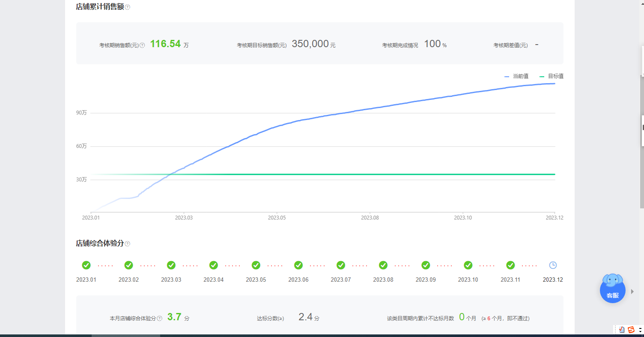Image resolution: width=644 pixels, height=337 pixels.
Task: Click the green check for 2023.05
Action: pyautogui.click(x=256, y=265)
